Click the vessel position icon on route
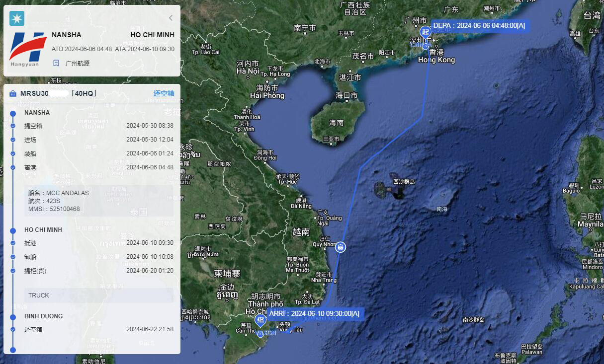This screenshot has width=604, height=364. [340, 246]
